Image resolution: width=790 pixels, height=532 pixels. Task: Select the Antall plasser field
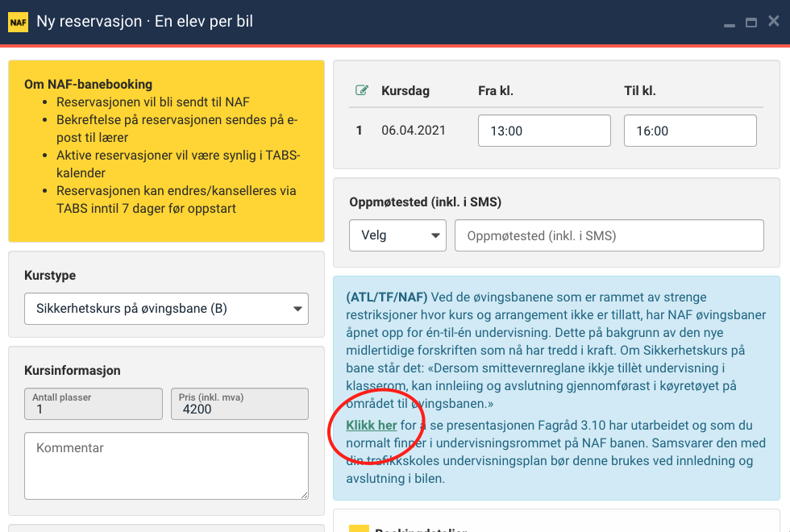(94, 404)
